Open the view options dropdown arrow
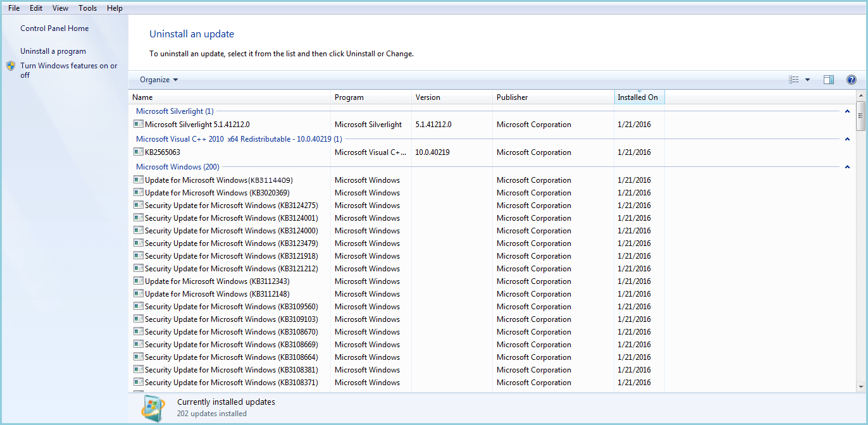 [807, 80]
